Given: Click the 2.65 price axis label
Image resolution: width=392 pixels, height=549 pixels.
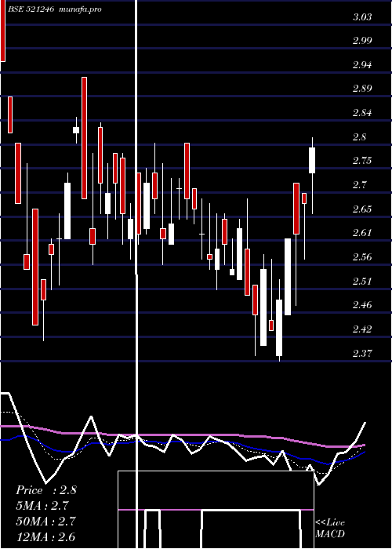Looking at the screenshot, I should point(362,209).
